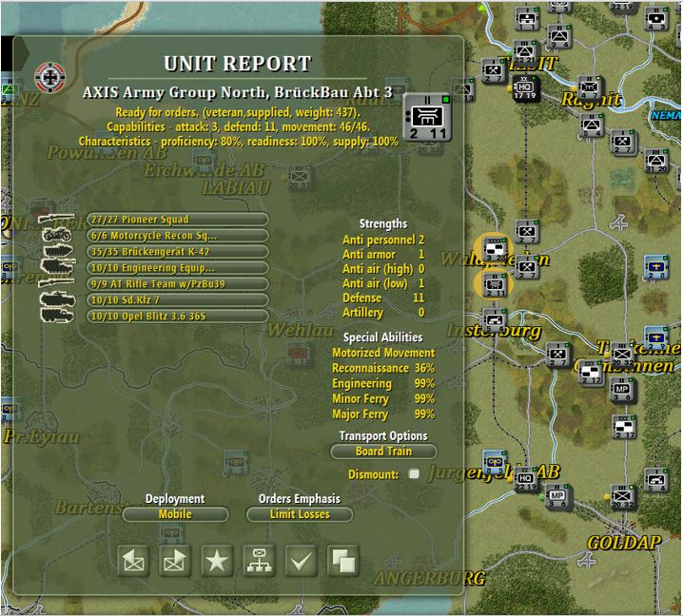Select the 10/10 Sd.Kfz 7 row
This screenshot has height=616, width=683.
pyautogui.click(x=178, y=300)
